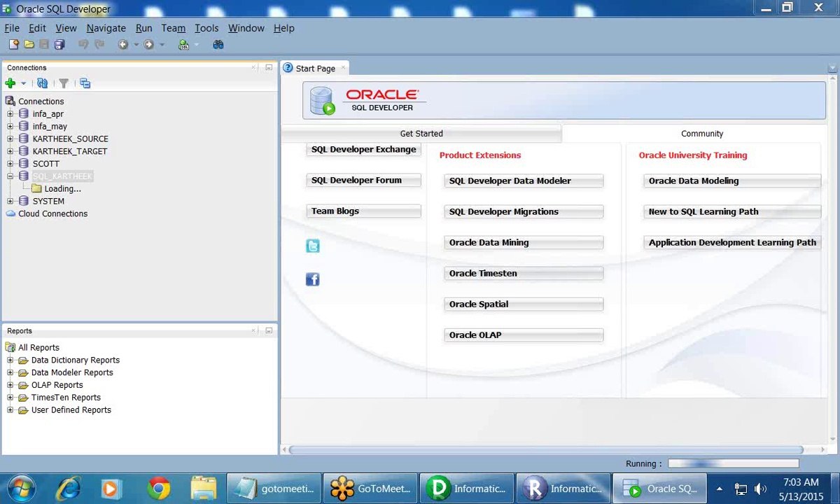The height and width of the screenshot is (504, 840).
Task: Show hidden system tray icons
Action: pos(719,489)
